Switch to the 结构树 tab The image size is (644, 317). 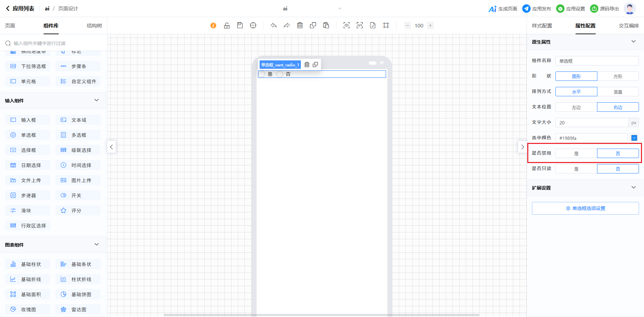click(94, 26)
